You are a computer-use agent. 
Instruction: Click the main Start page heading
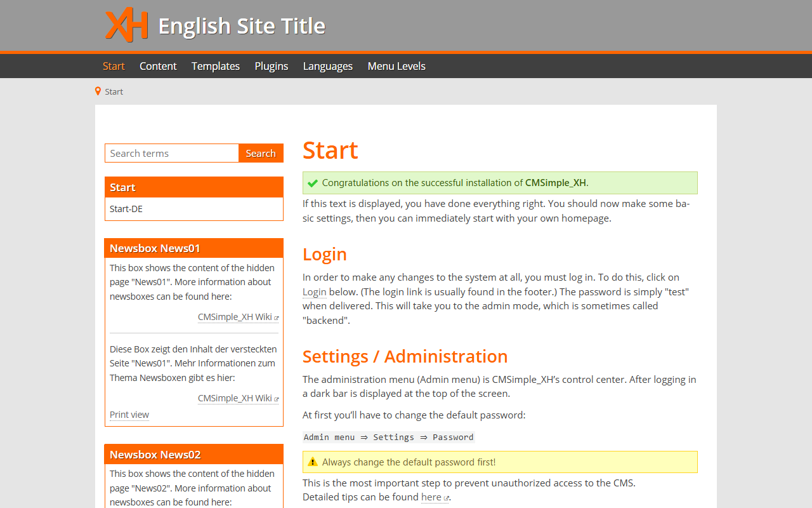[331, 150]
